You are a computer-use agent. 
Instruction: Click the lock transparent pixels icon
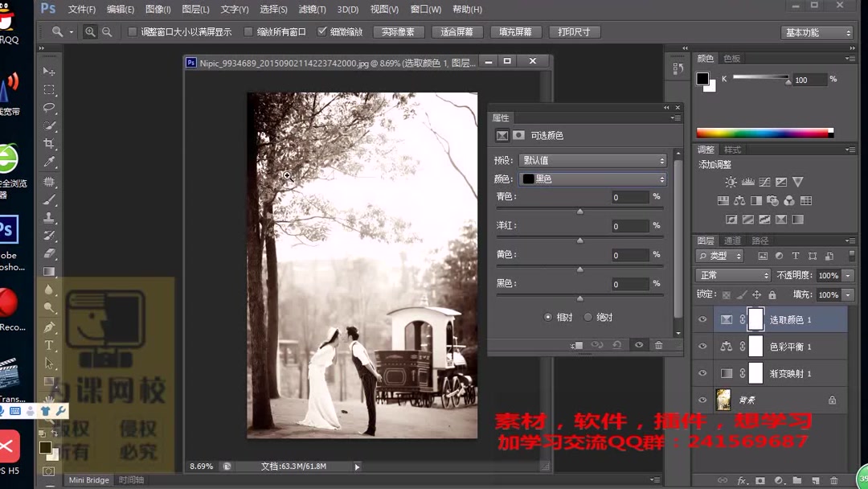pyautogui.click(x=726, y=294)
